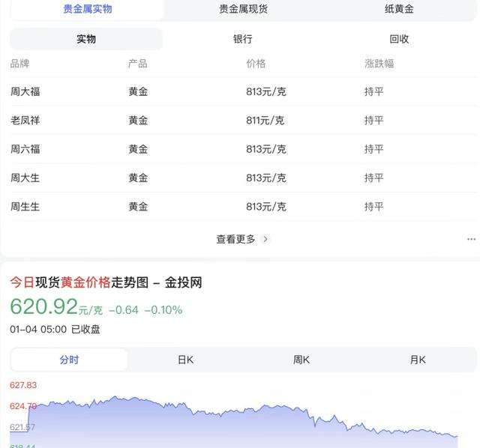Open the 回收 sub-tab
Image resolution: width=480 pixels, height=448 pixels.
click(399, 39)
